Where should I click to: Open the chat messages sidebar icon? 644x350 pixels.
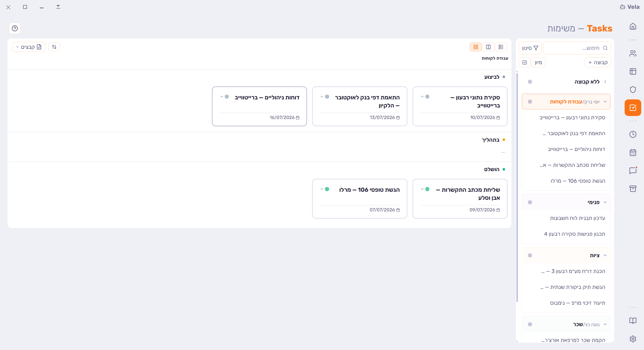tap(633, 171)
